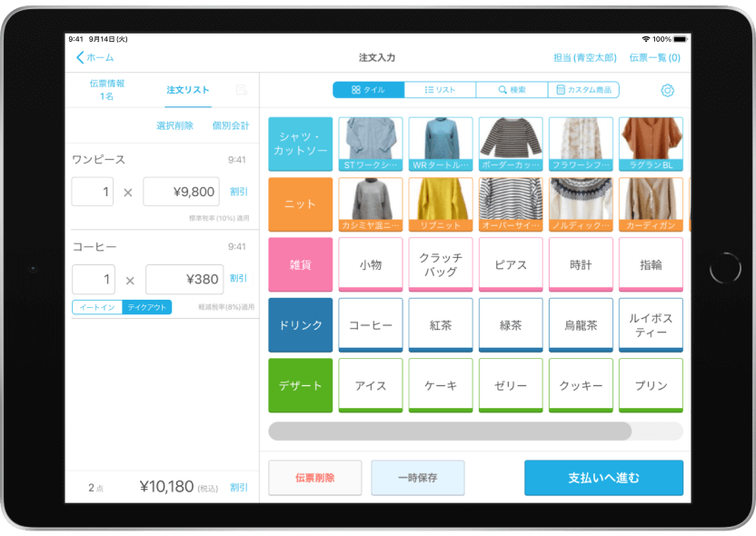Switch to リスト view mode
Screen dimensions: 756x536
pyautogui.click(x=440, y=90)
